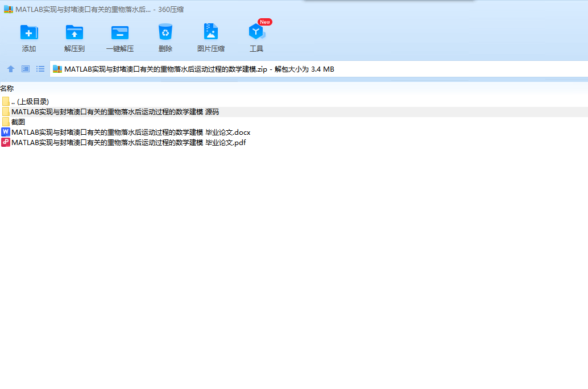Click the PDF icon of 毕业论文.pdf
Viewport: 588px width, 389px height.
(6, 142)
